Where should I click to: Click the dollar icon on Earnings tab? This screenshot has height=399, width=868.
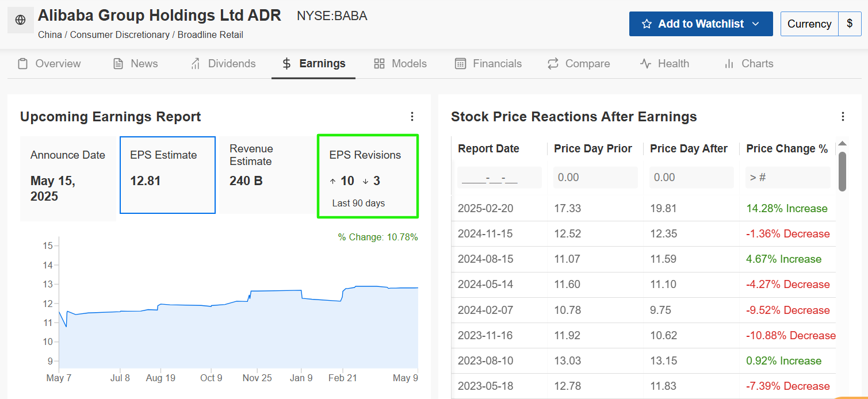(x=286, y=64)
